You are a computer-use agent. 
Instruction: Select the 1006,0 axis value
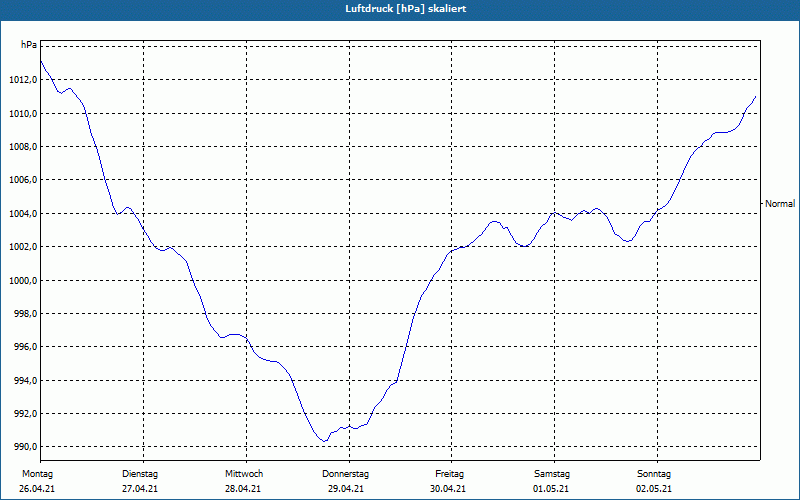click(x=23, y=180)
